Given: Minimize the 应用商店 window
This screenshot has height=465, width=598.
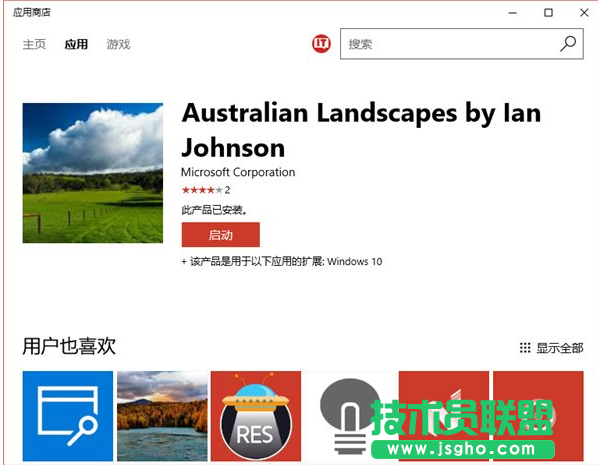Looking at the screenshot, I should tap(513, 13).
